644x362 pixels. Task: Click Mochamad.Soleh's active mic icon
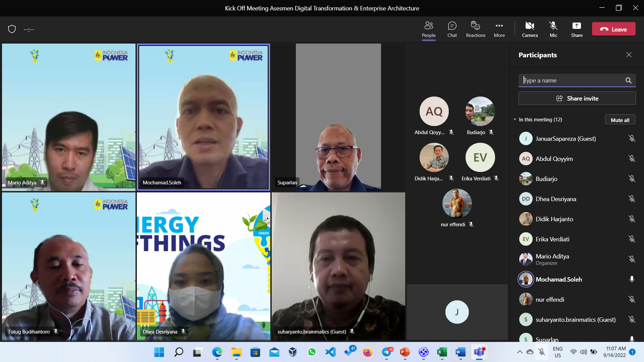[632, 279]
